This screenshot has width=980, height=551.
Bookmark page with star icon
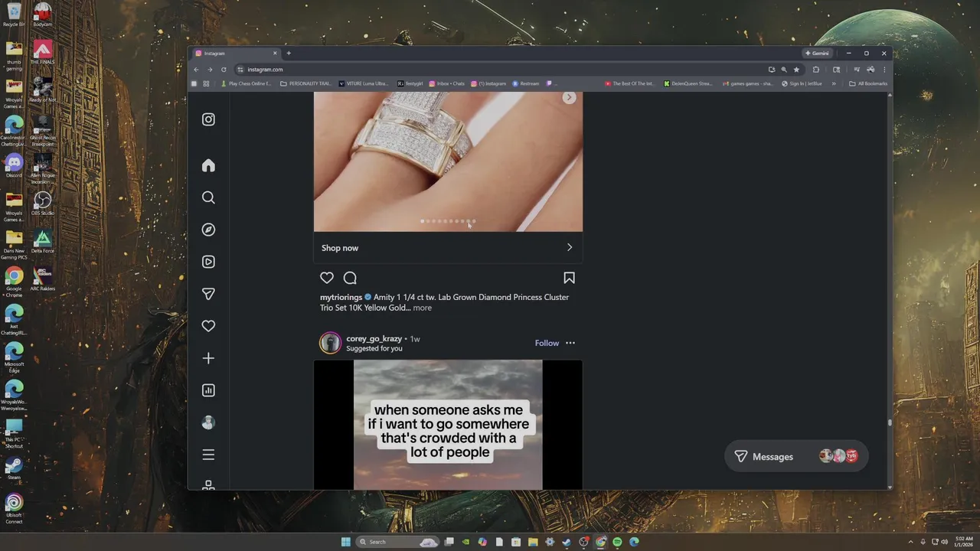point(796,70)
